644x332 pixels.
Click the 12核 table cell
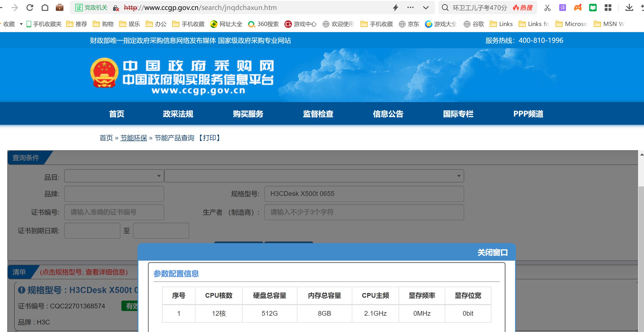219,314
